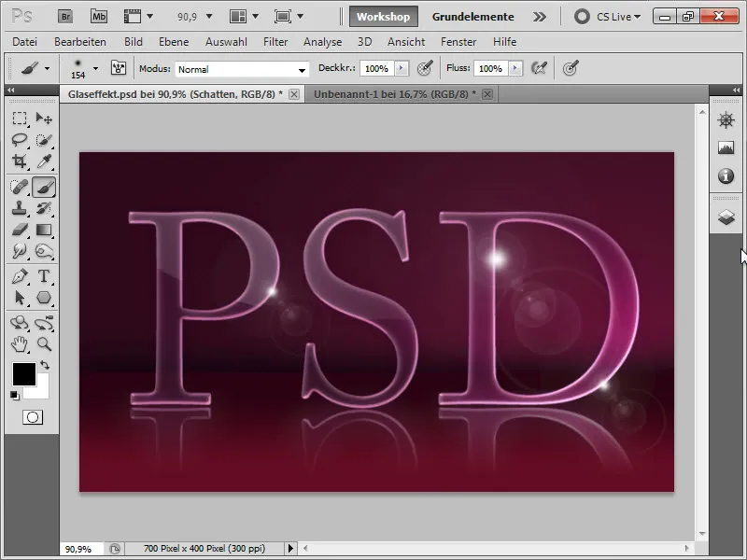
Task: Open the Deckkr. opacity slider arrow
Action: pyautogui.click(x=402, y=68)
